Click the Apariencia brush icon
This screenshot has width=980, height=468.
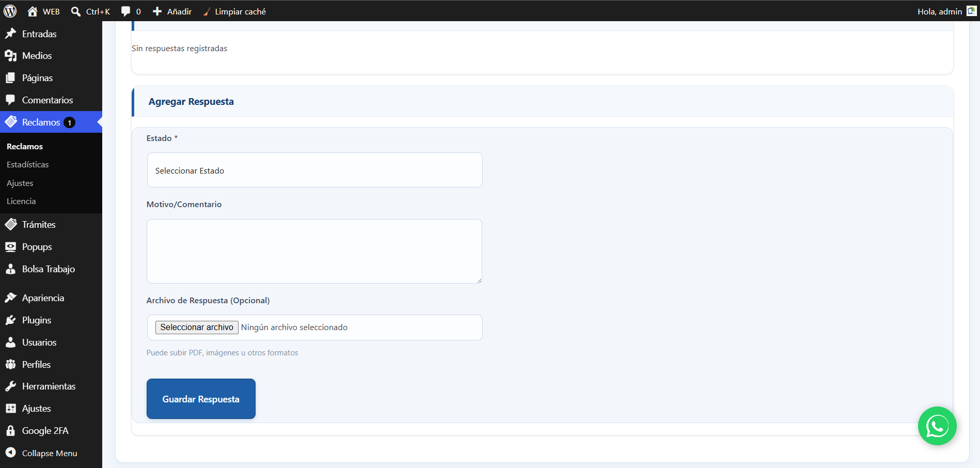coord(11,298)
